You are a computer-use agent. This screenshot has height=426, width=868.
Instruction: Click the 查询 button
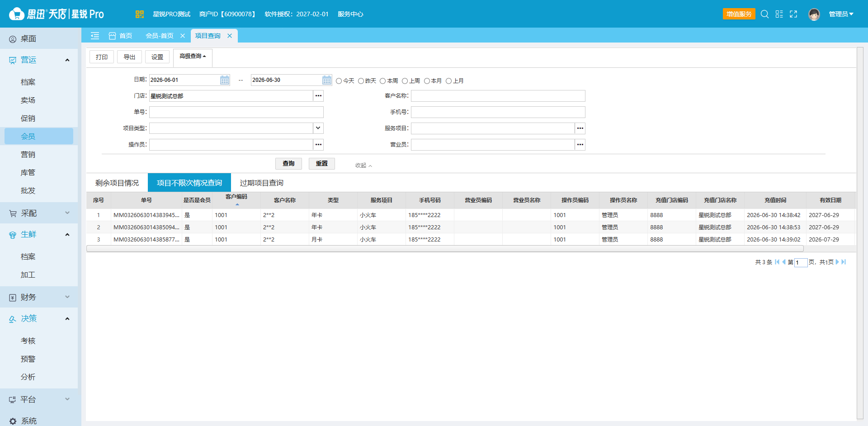click(288, 164)
